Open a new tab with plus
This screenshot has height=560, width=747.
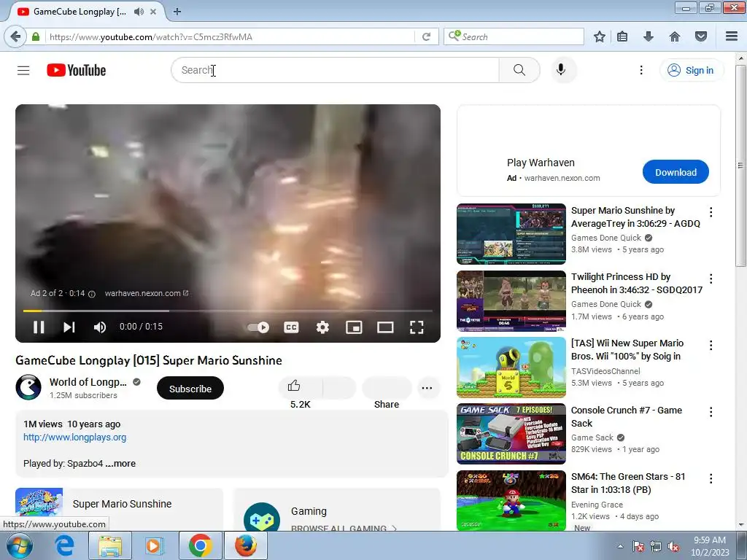click(x=177, y=12)
